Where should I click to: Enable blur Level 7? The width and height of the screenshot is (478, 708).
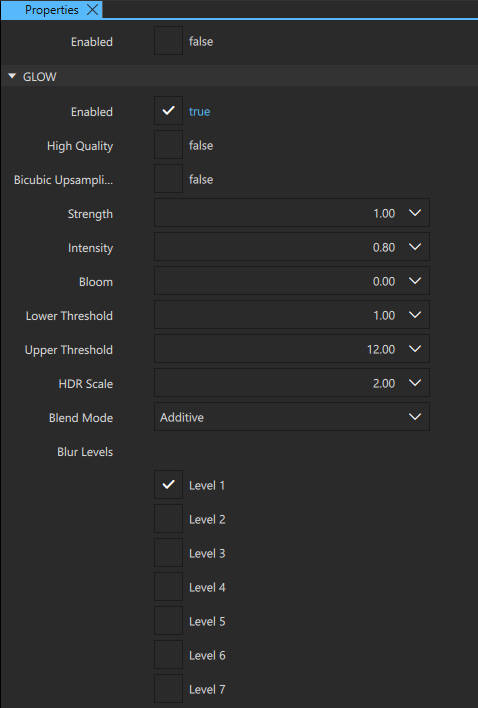pos(168,689)
